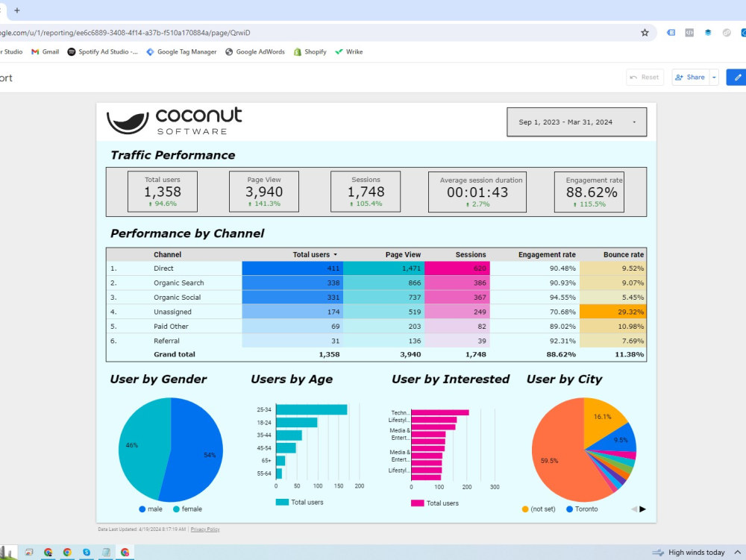Click the 1,471 page view cell

pyautogui.click(x=384, y=268)
